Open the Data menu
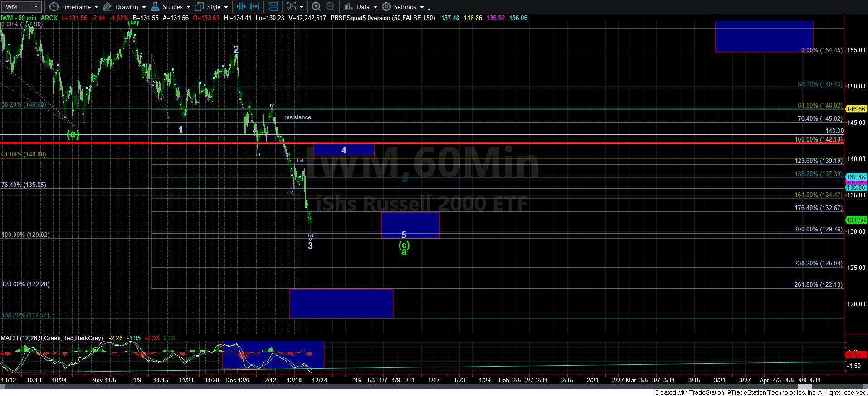The image size is (868, 396). click(360, 7)
